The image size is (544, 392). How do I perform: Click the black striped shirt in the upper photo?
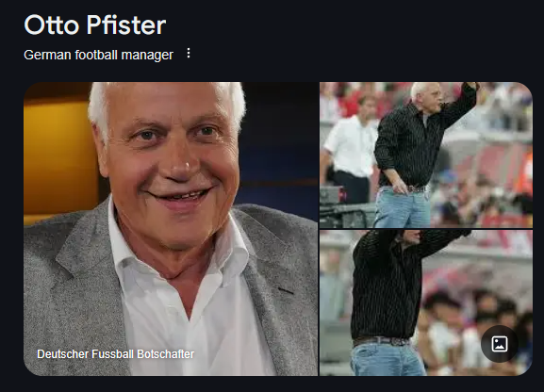(407, 146)
